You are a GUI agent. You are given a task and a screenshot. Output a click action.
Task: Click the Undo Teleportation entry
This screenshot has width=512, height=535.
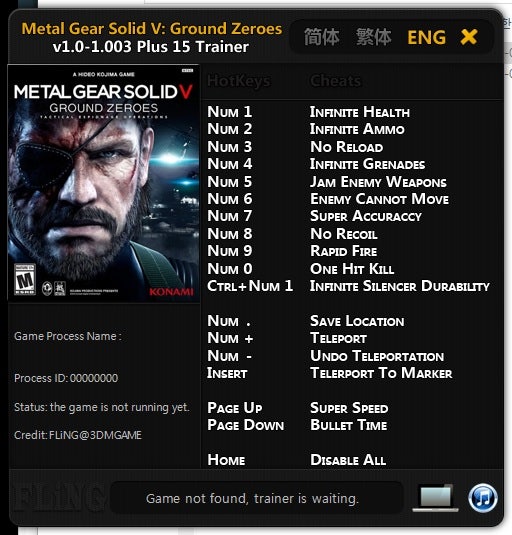point(377,356)
